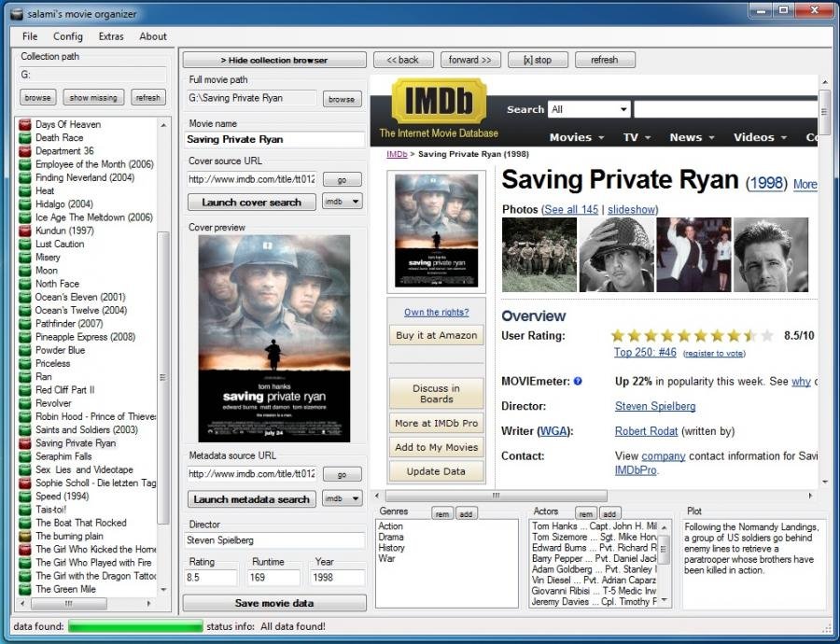This screenshot has width=840, height=644.
Task: Click Launch metadata search
Action: pos(251,499)
